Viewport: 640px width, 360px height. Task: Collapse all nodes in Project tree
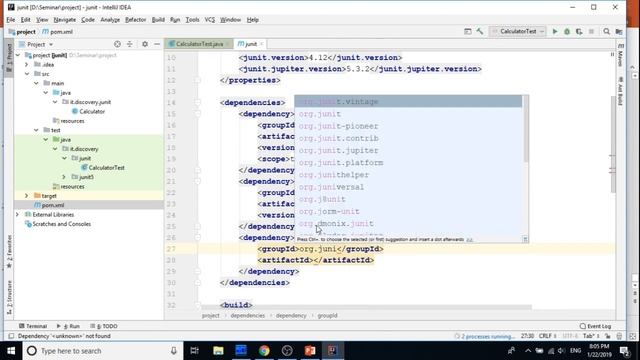click(x=130, y=44)
